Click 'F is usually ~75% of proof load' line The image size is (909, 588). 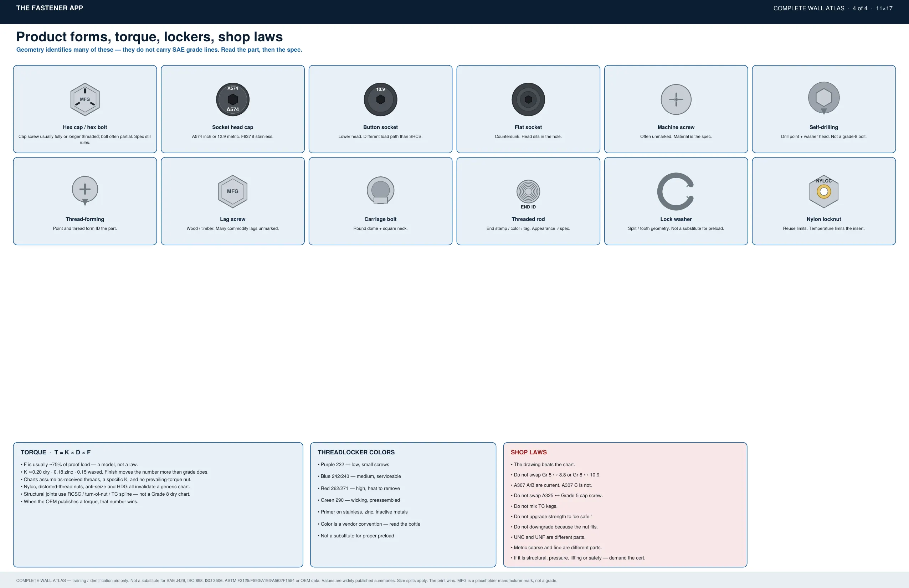point(79,465)
